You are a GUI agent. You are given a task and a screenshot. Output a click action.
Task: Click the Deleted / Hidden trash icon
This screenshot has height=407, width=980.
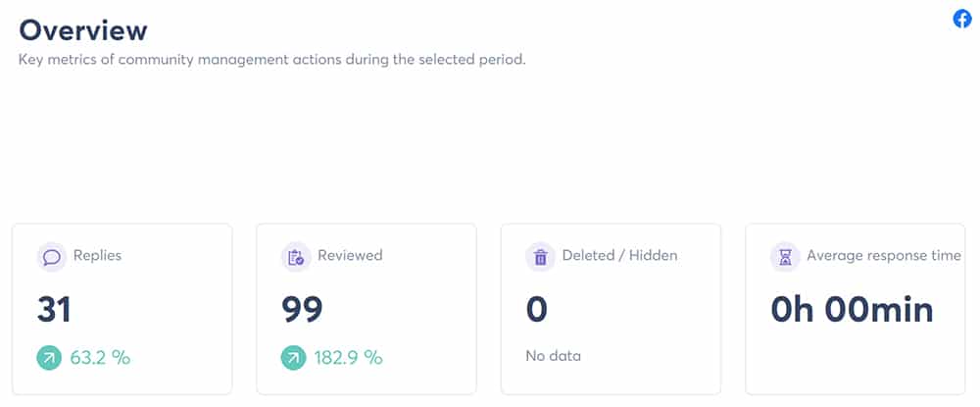[x=539, y=257]
